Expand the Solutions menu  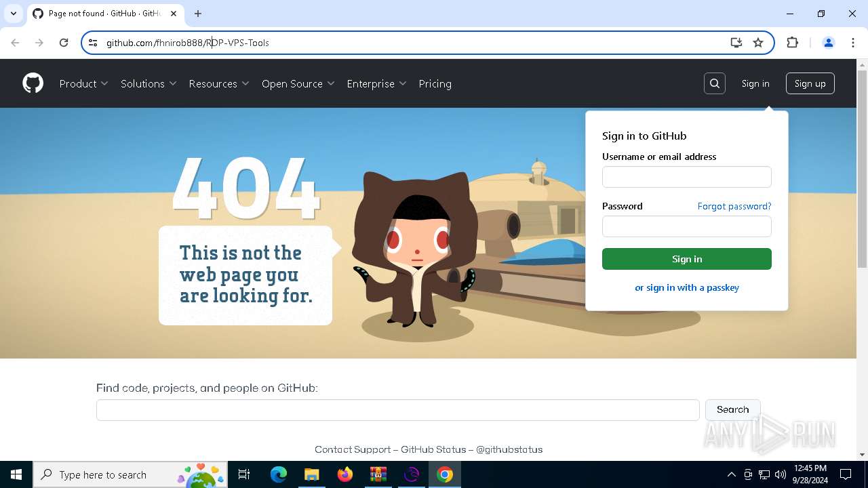click(x=149, y=83)
